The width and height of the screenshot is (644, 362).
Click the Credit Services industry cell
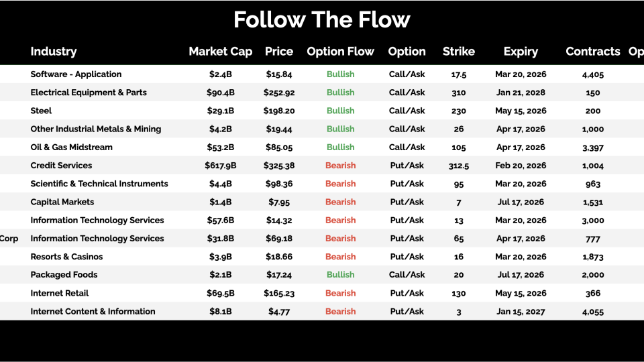click(x=61, y=166)
